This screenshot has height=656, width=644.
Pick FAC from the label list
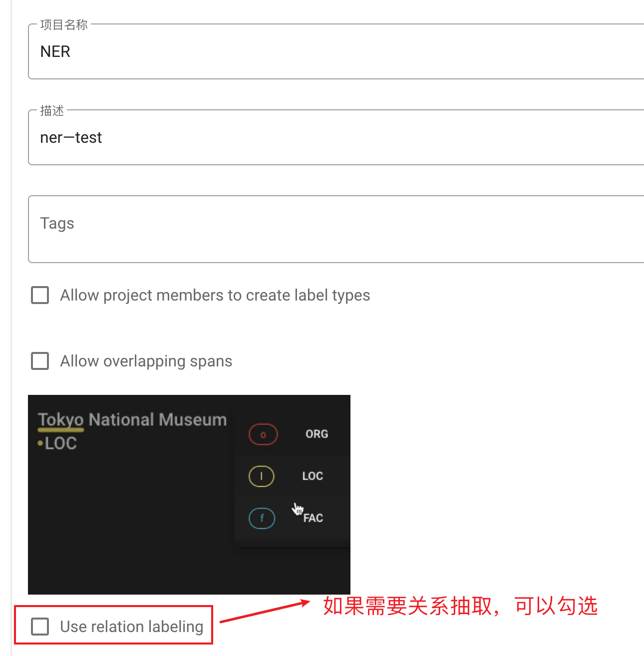pyautogui.click(x=314, y=518)
